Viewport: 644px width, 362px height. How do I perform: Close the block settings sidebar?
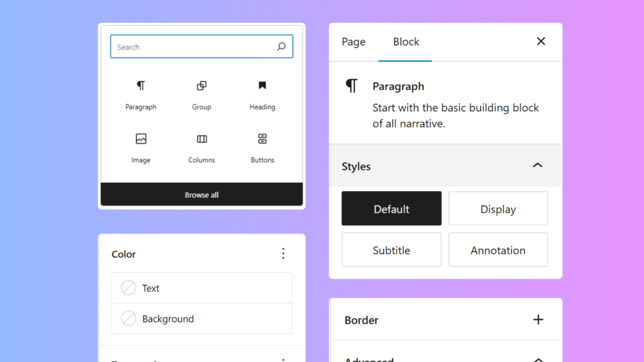click(541, 41)
